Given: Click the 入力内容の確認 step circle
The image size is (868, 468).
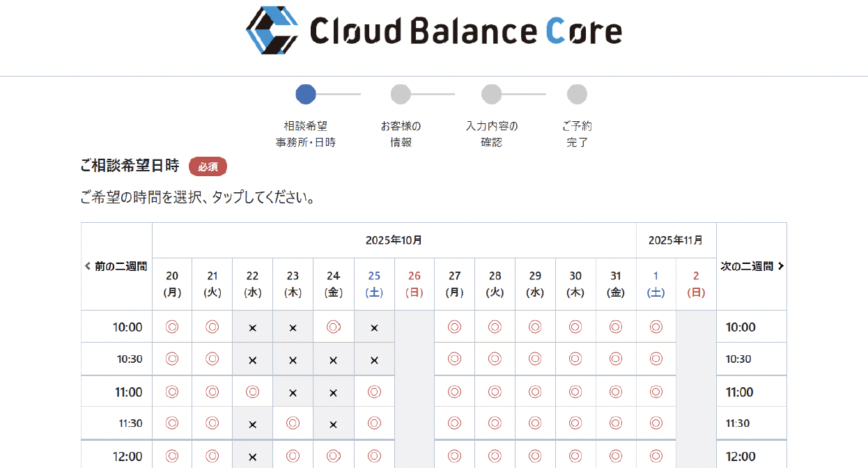Looking at the screenshot, I should (491, 94).
